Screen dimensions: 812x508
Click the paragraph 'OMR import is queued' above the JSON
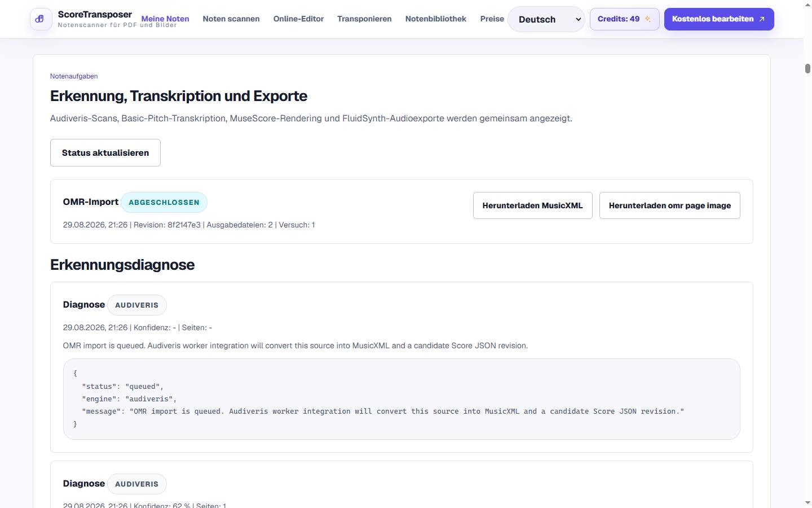click(x=295, y=345)
